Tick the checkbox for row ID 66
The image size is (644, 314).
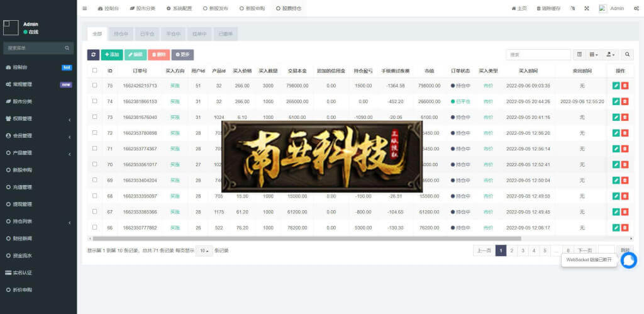point(95,227)
